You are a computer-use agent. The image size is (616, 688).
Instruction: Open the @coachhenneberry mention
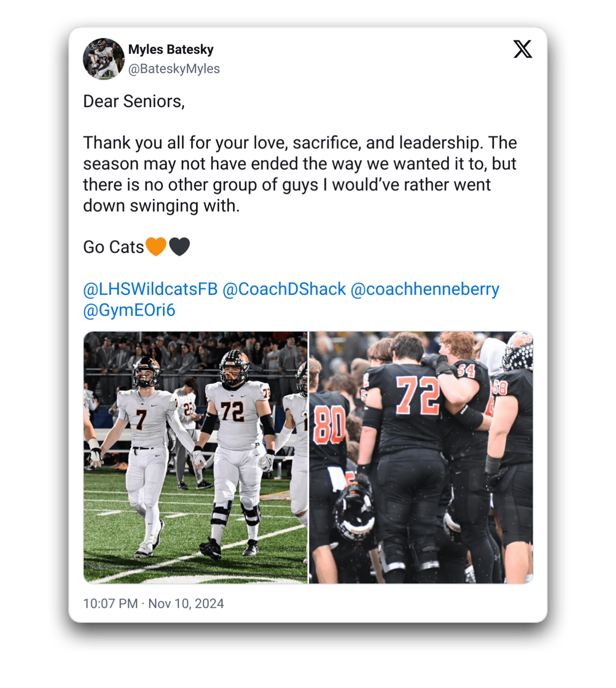click(425, 289)
